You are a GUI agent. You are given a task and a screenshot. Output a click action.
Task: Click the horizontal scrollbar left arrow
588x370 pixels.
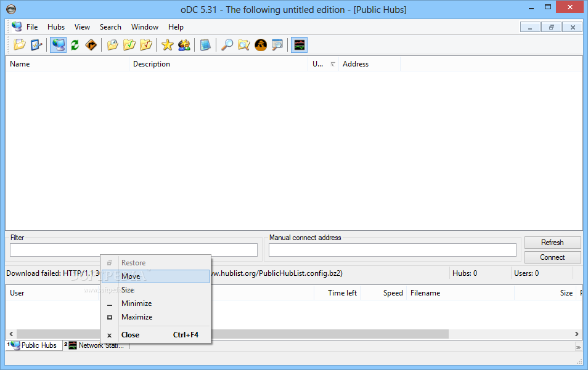pyautogui.click(x=11, y=334)
